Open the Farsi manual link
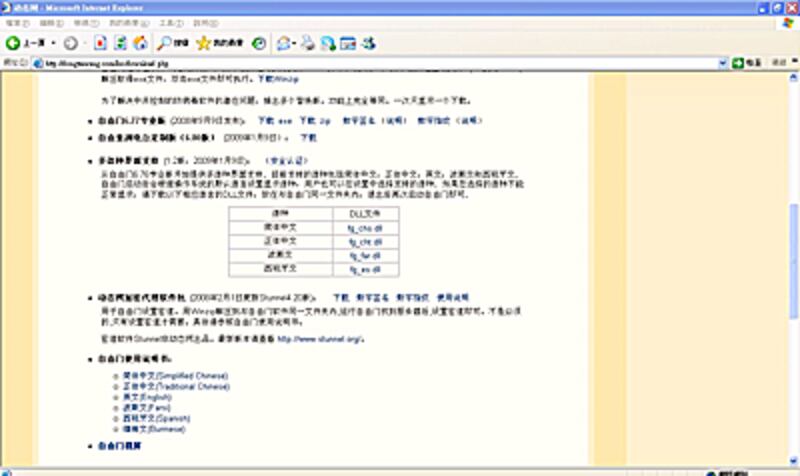This screenshot has height=476, width=800. (x=147, y=408)
